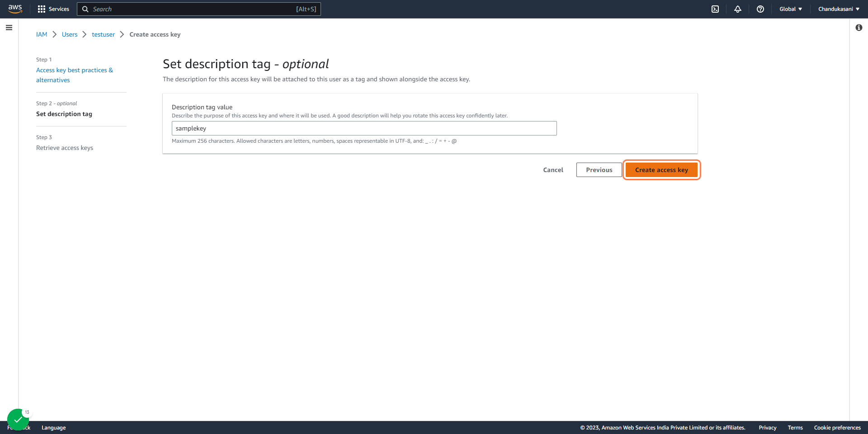
Task: Open the AWS home logo
Action: (x=15, y=9)
